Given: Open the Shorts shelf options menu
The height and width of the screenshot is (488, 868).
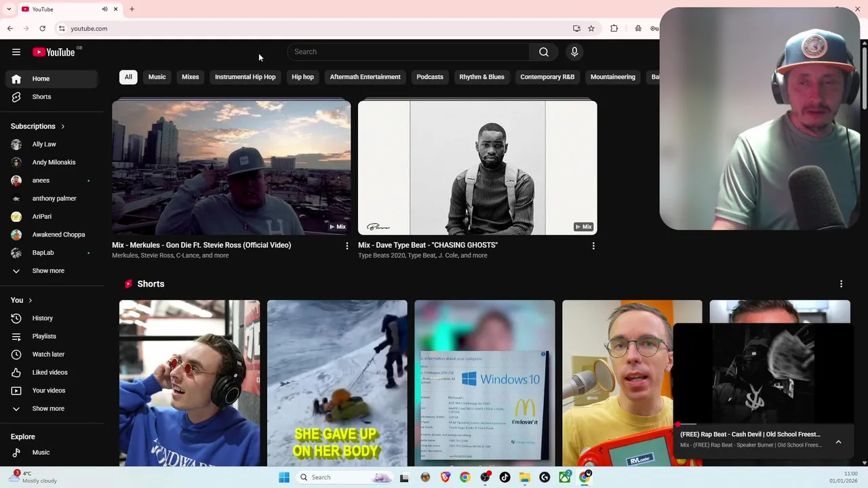Looking at the screenshot, I should [841, 284].
